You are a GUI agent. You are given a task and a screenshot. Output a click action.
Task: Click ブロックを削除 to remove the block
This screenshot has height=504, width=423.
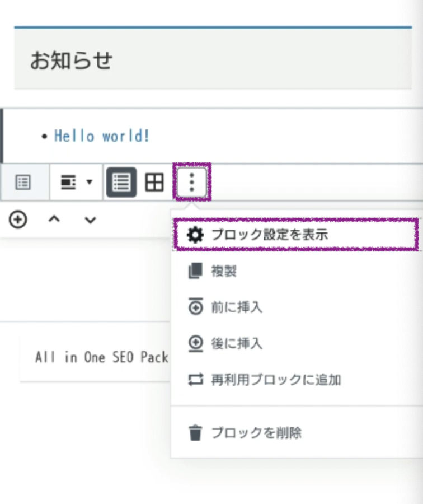click(256, 433)
